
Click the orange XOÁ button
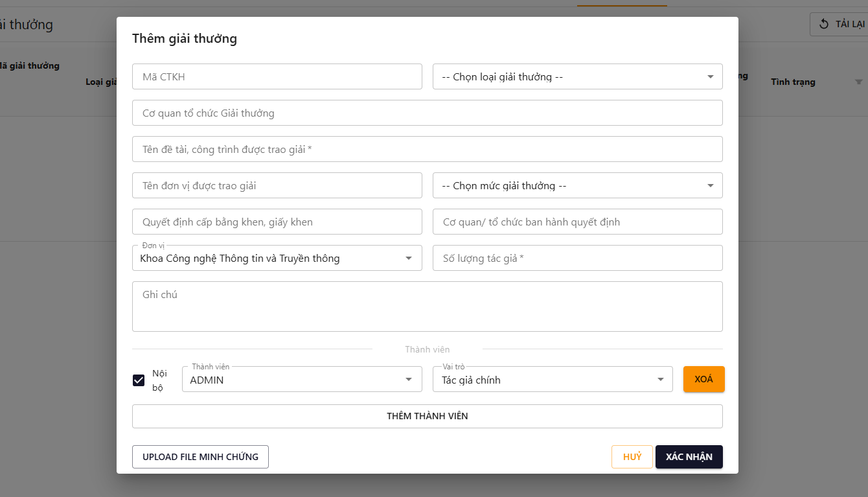703,379
